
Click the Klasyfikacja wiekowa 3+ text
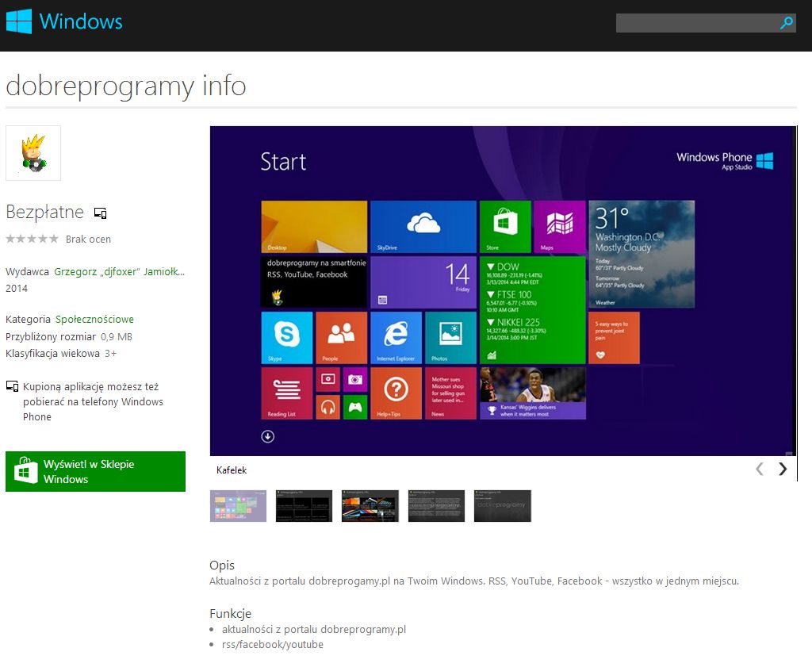[61, 354]
